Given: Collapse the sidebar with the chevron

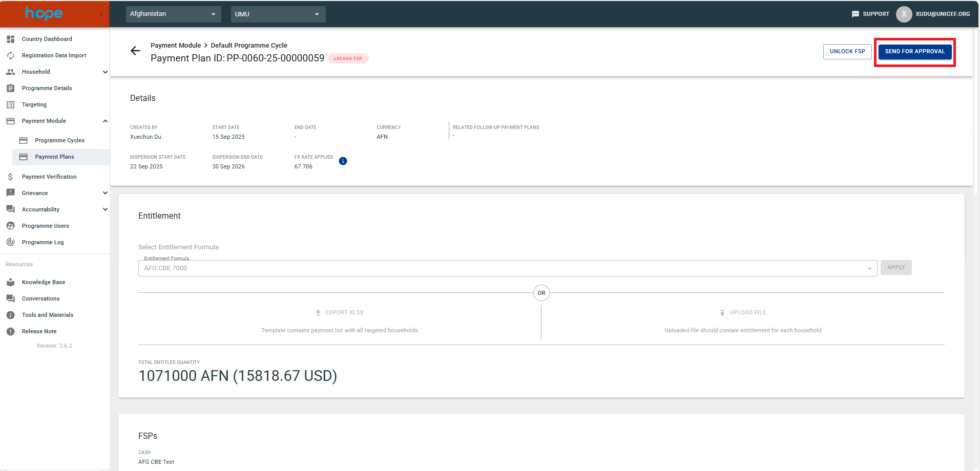Looking at the screenshot, I should point(101,14).
